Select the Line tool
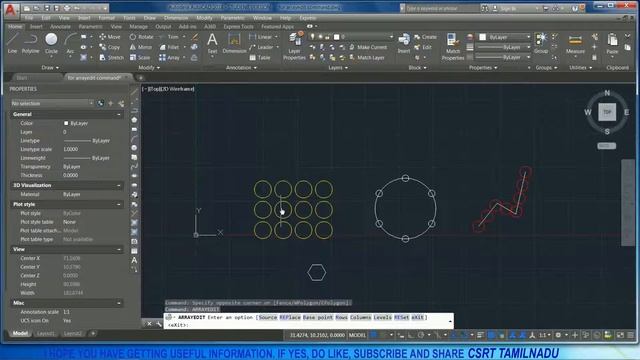Viewport: 640px width, 360px height. (x=12, y=44)
